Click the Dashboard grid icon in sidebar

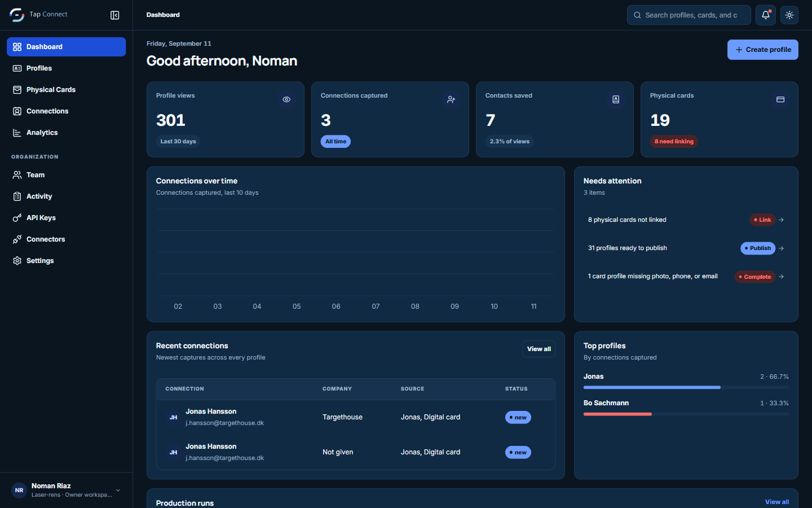(17, 47)
